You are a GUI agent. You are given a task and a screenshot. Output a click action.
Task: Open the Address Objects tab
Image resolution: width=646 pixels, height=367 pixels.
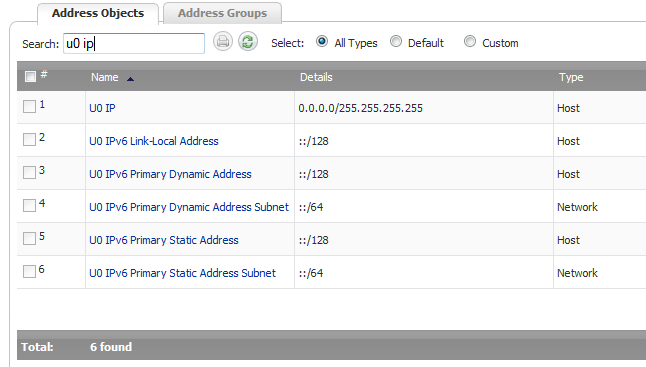click(98, 13)
